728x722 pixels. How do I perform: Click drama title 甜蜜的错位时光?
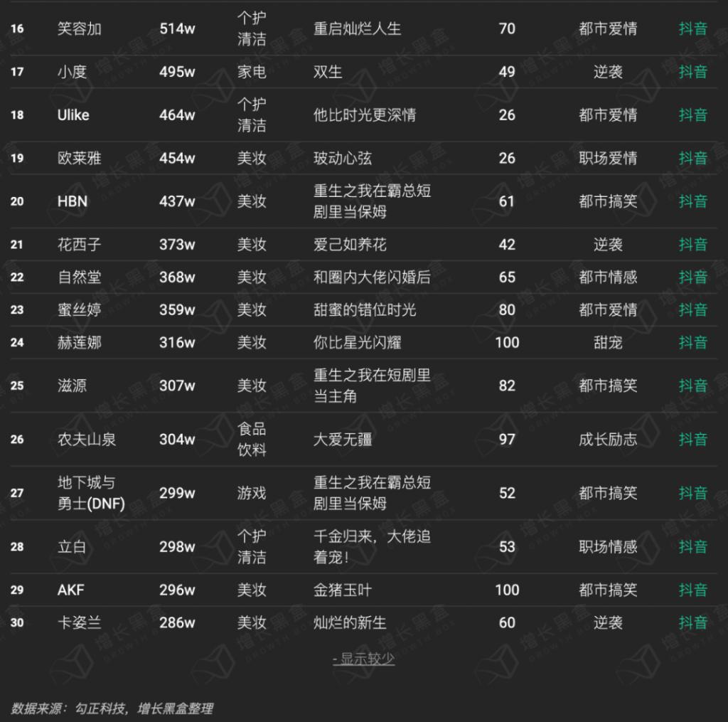pos(365,309)
